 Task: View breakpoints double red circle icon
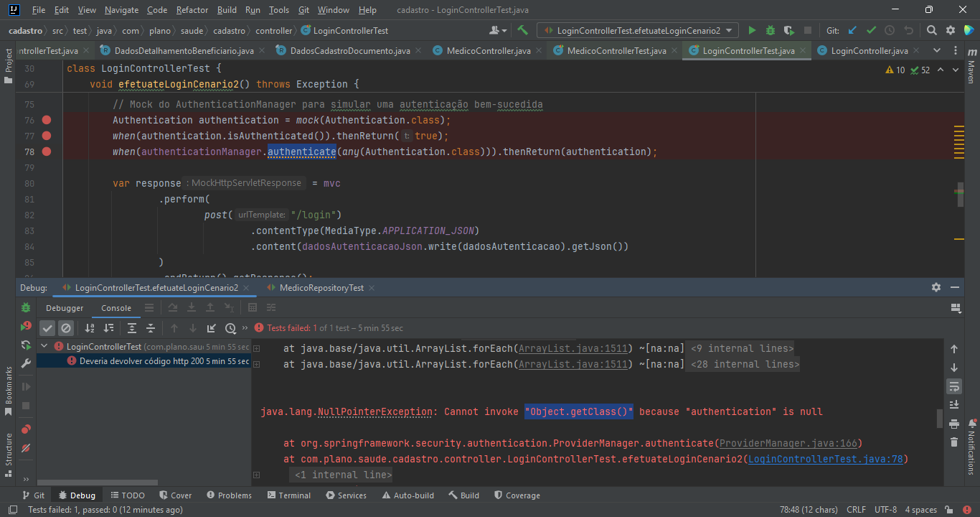tap(26, 429)
